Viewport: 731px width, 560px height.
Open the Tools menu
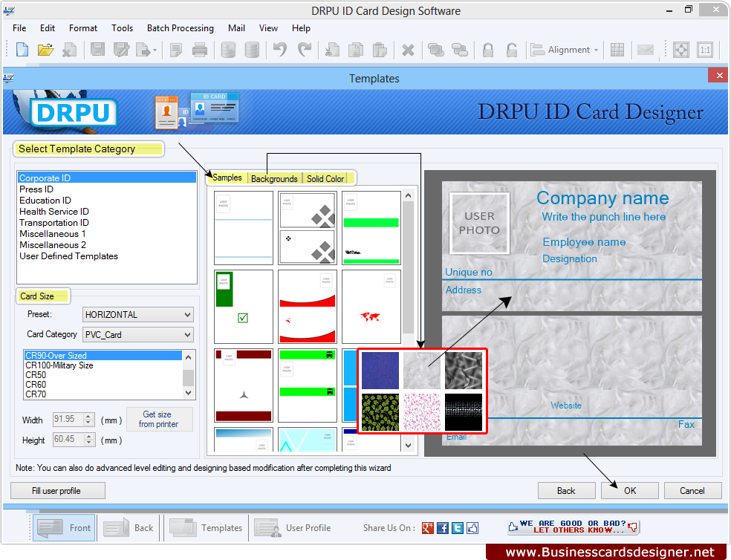122,28
